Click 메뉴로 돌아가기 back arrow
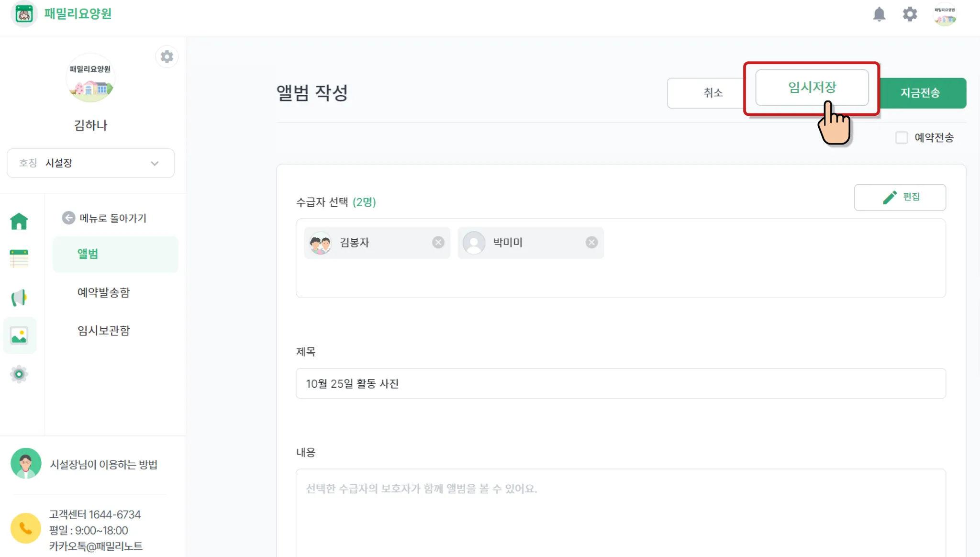The height and width of the screenshot is (557, 980). coord(68,218)
